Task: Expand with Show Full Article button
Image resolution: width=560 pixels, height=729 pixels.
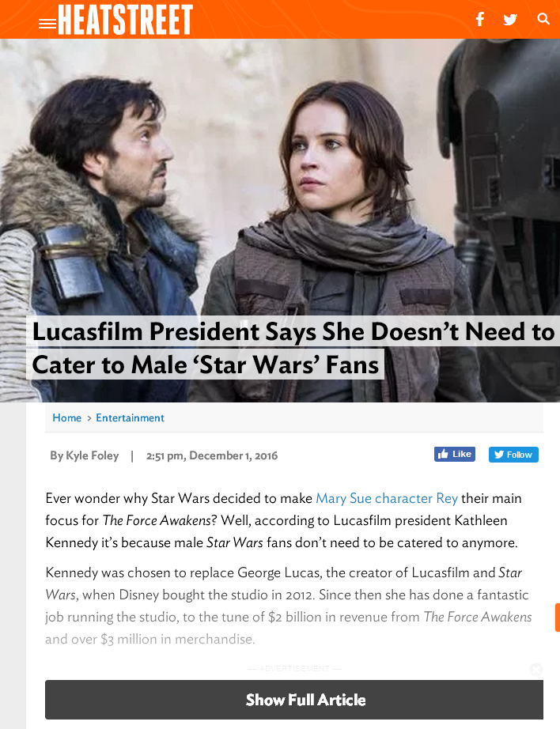Action: pyautogui.click(x=294, y=699)
